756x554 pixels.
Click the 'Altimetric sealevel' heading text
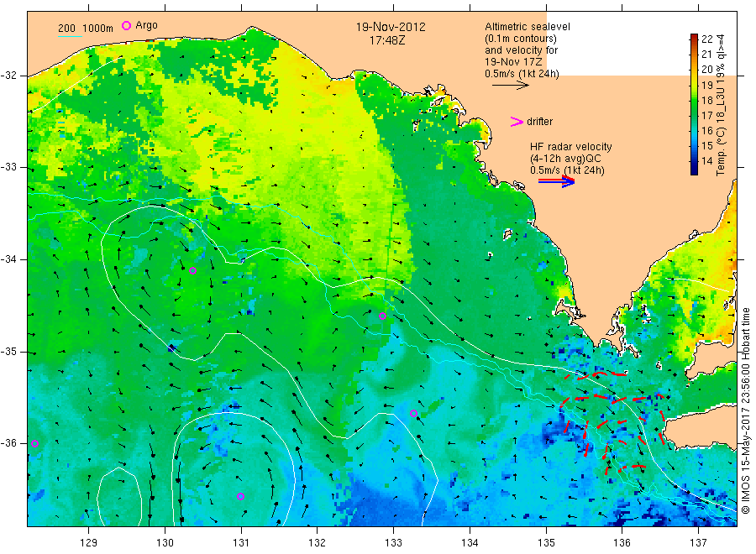click(527, 27)
